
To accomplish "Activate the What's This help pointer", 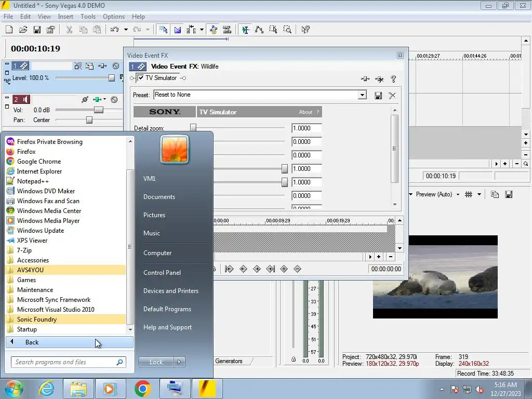I will 305,30.
